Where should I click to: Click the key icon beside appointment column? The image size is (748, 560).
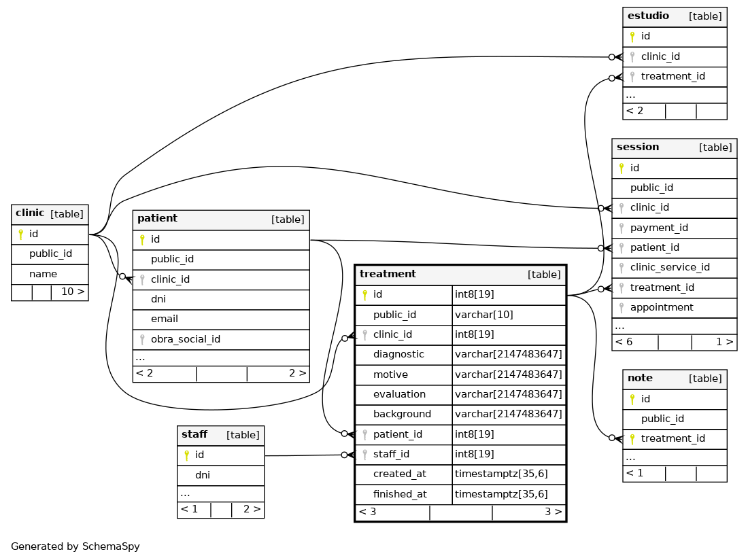[621, 308]
